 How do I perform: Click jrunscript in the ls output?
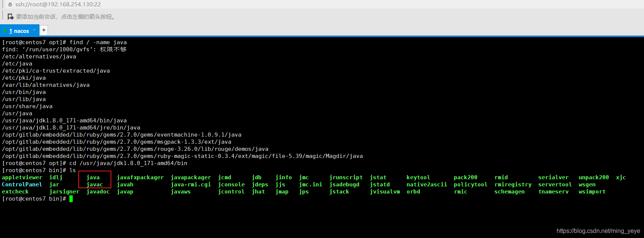[346, 177]
